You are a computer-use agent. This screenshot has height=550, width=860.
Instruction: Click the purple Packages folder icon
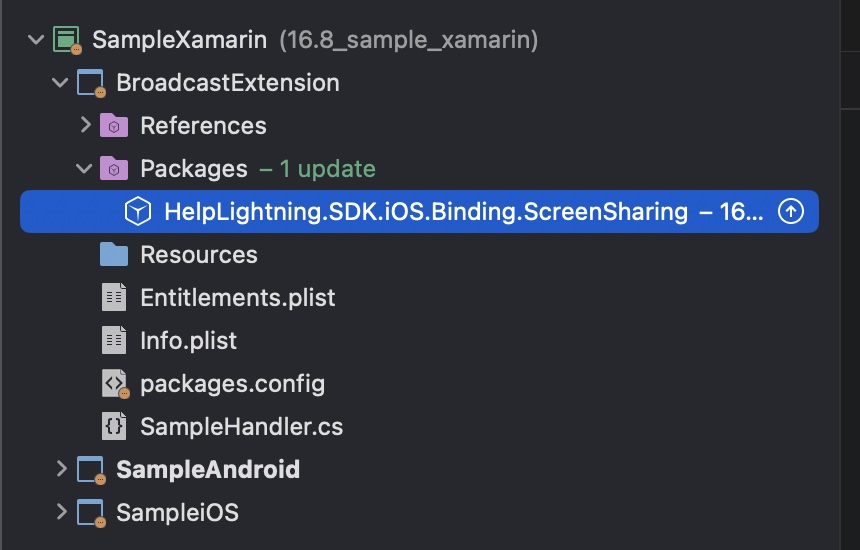tap(114, 168)
